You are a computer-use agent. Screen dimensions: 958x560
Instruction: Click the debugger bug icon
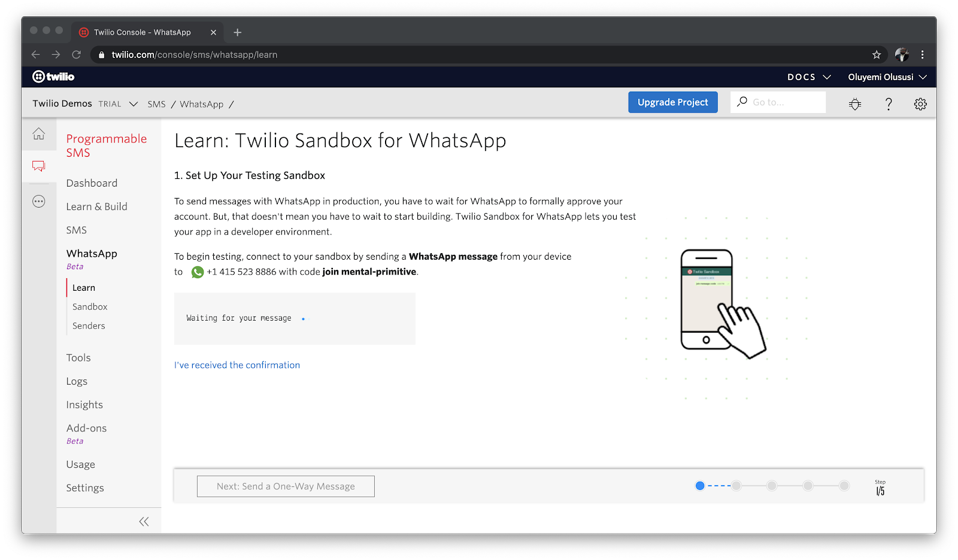[855, 104]
